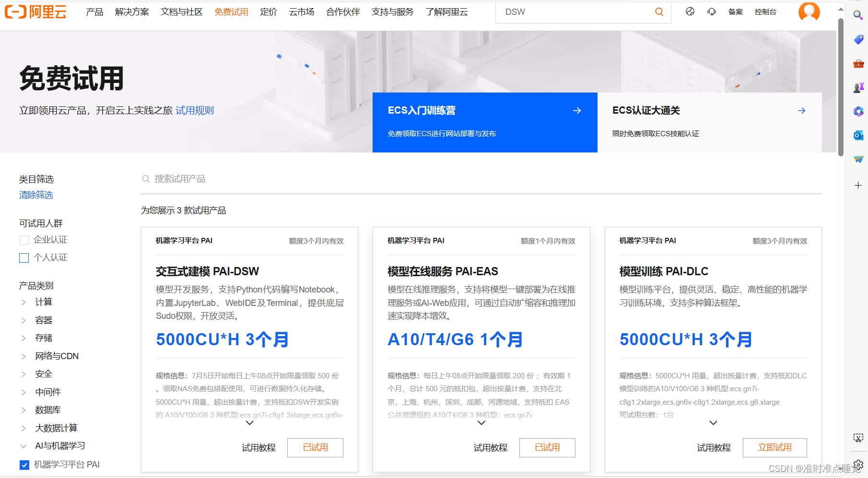Check the 个人认证 checkbox
Image resolution: width=868 pixels, height=478 pixels.
(24, 258)
